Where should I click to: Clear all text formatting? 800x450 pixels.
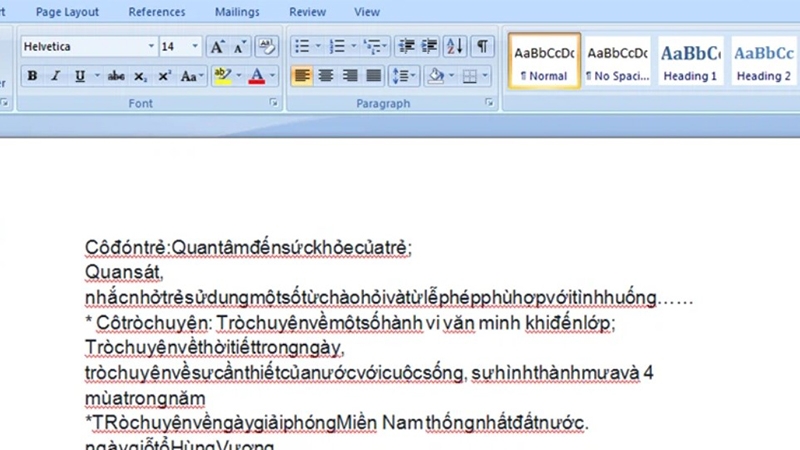pyautogui.click(x=266, y=47)
